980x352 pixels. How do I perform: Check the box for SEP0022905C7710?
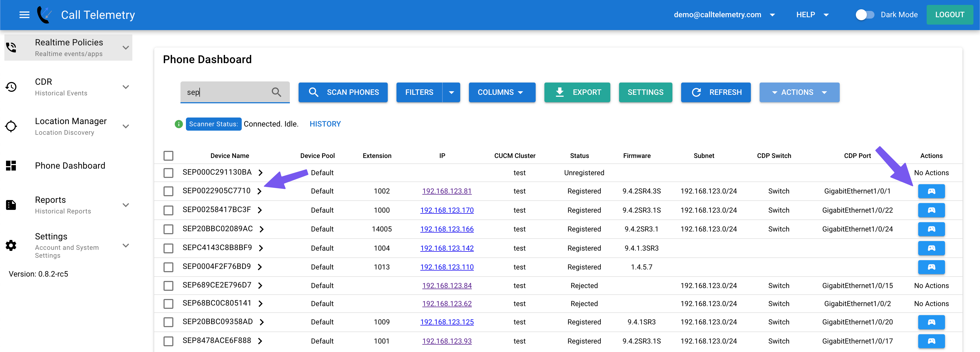click(x=168, y=191)
